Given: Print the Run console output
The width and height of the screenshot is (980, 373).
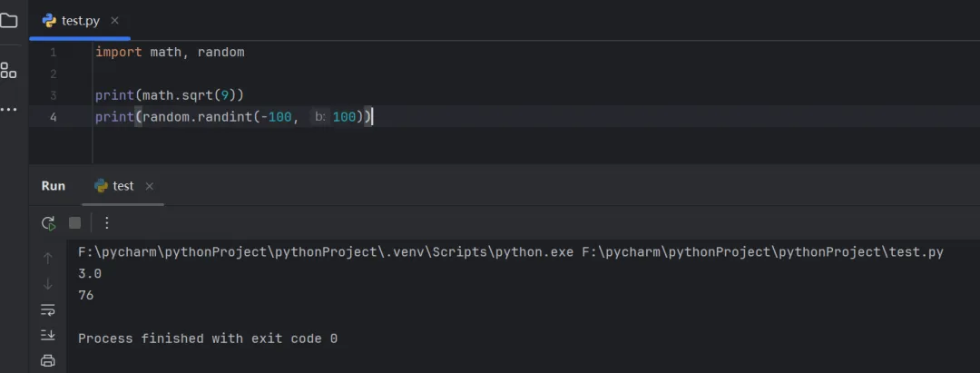Looking at the screenshot, I should tap(48, 360).
